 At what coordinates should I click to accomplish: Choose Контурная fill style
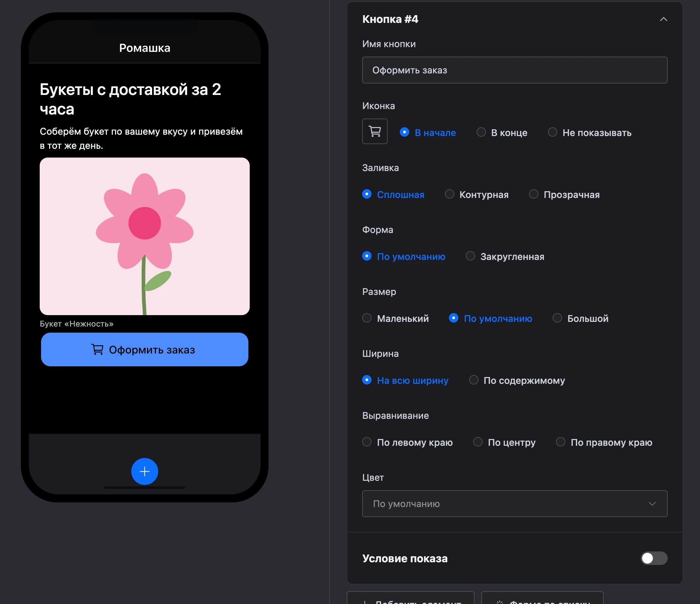point(476,194)
